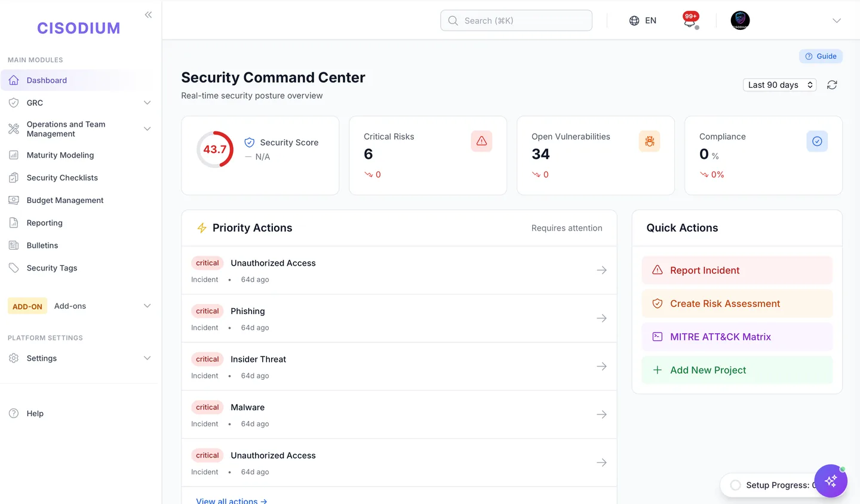Viewport: 860px width, 504px height.
Task: Click the Guide button
Action: point(821,56)
